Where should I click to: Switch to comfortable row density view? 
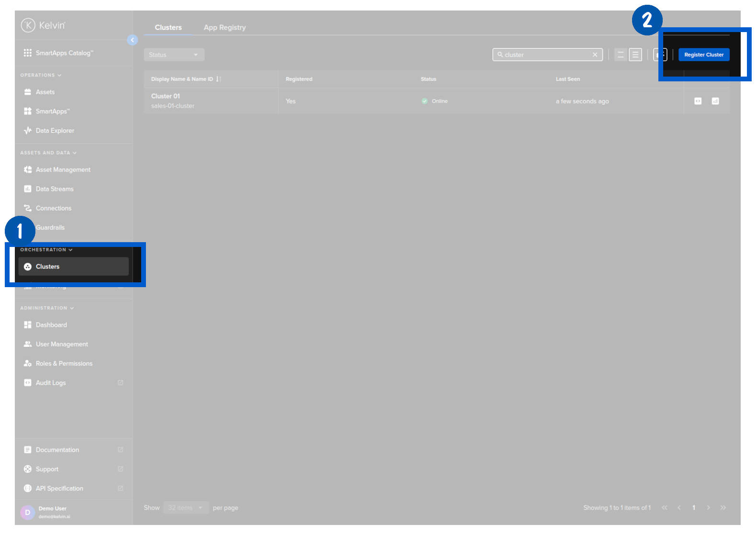[x=621, y=55]
